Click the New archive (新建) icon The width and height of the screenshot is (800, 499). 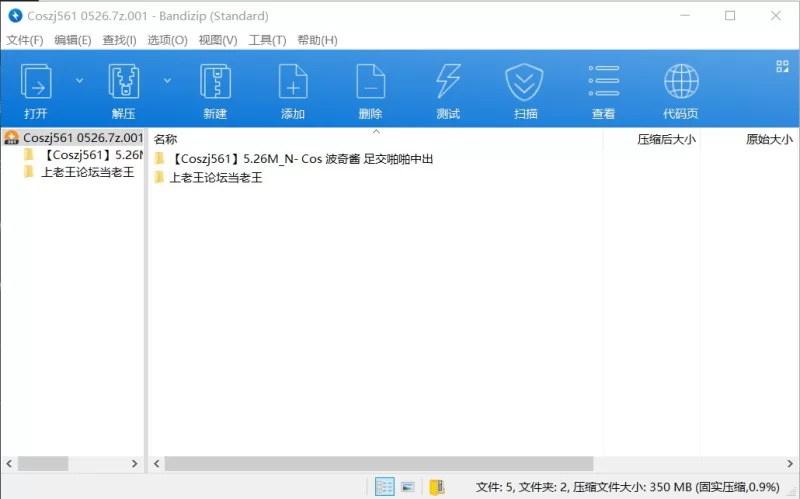tap(215, 82)
